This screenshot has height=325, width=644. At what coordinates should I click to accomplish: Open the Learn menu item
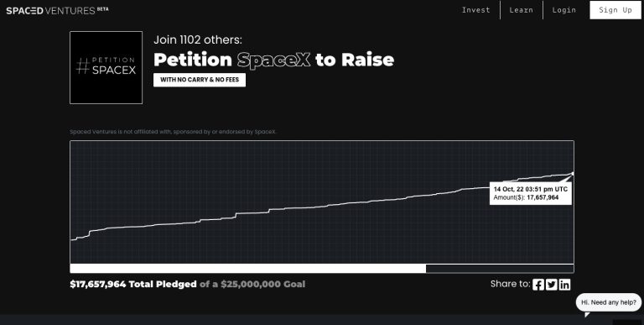click(x=522, y=10)
